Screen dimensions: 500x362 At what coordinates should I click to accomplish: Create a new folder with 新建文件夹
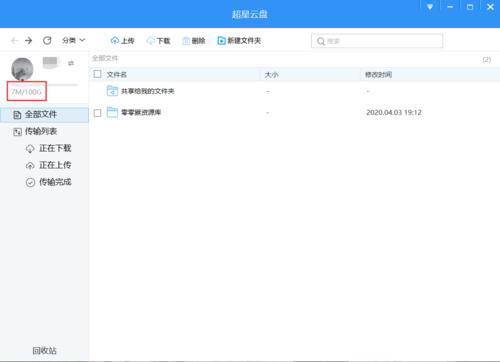tap(239, 41)
